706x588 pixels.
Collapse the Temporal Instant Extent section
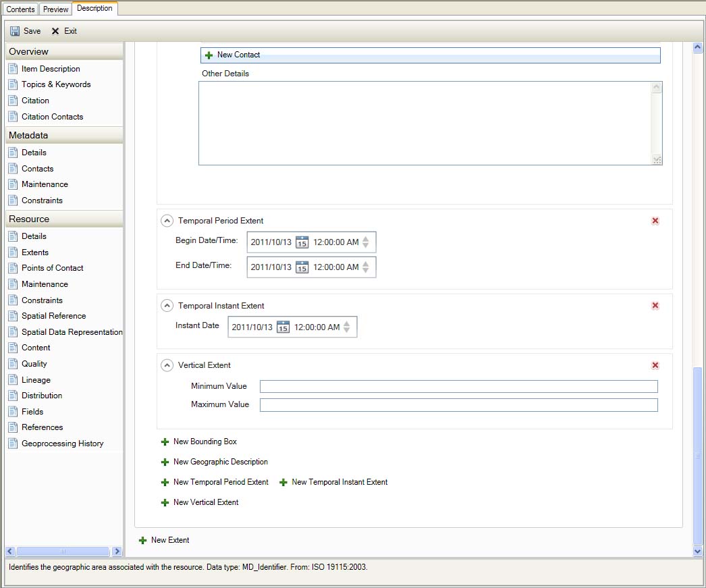(167, 306)
